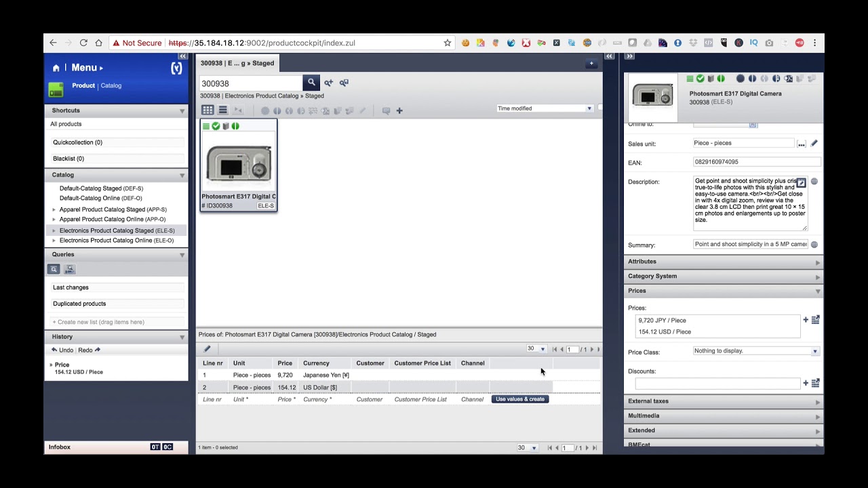Edit prices table with the pencil icon
868x488 pixels.
pyautogui.click(x=208, y=349)
